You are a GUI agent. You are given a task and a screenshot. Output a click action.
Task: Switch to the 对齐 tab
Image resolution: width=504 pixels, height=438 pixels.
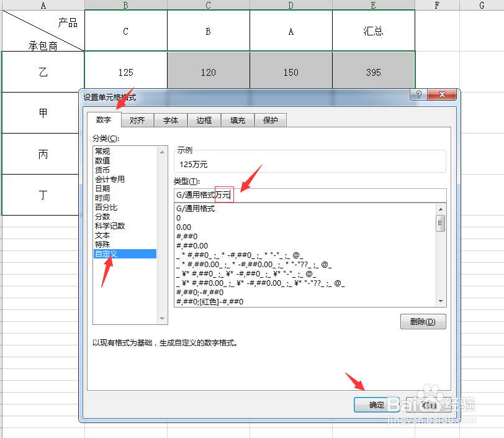coord(137,120)
